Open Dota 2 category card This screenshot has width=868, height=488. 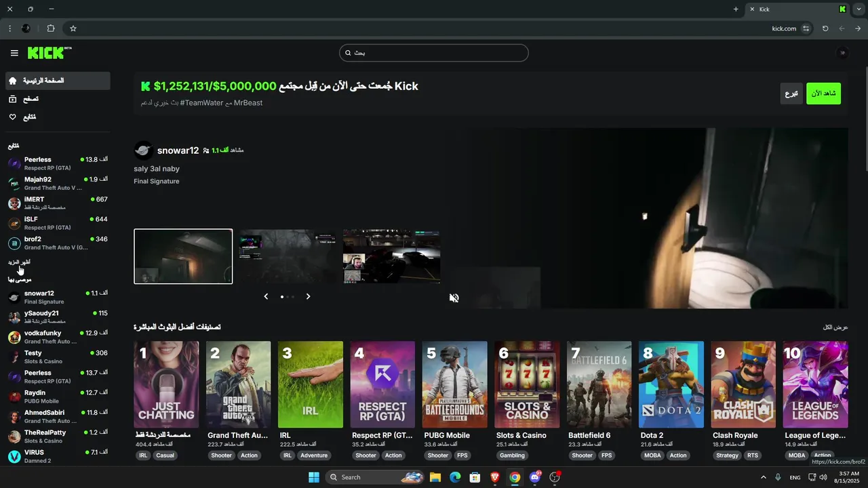[671, 384]
